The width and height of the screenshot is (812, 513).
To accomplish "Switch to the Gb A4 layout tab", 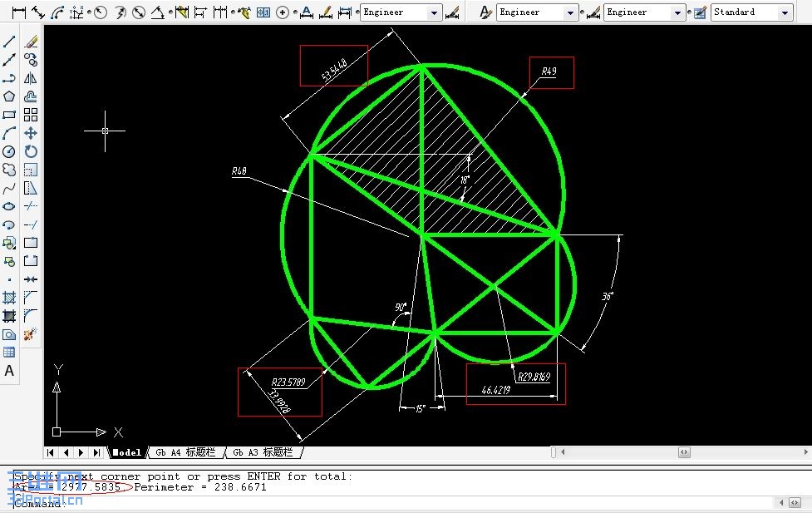I will [x=185, y=452].
